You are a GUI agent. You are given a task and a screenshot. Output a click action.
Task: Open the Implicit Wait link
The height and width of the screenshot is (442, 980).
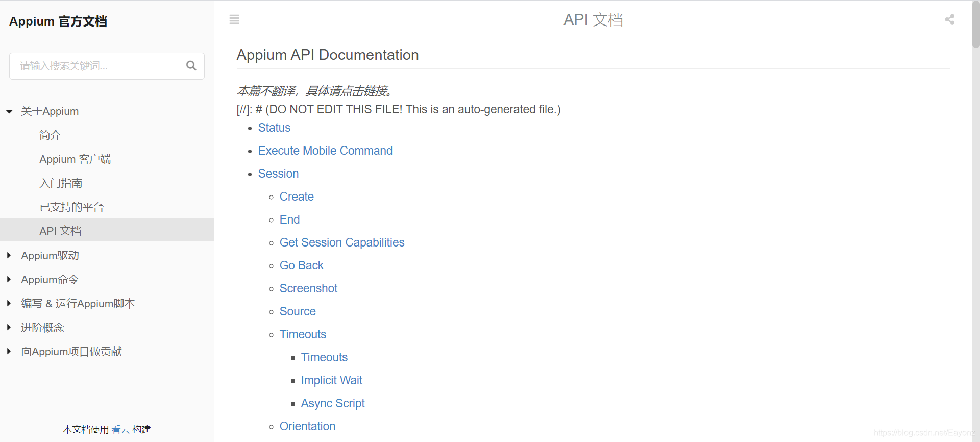tap(331, 380)
